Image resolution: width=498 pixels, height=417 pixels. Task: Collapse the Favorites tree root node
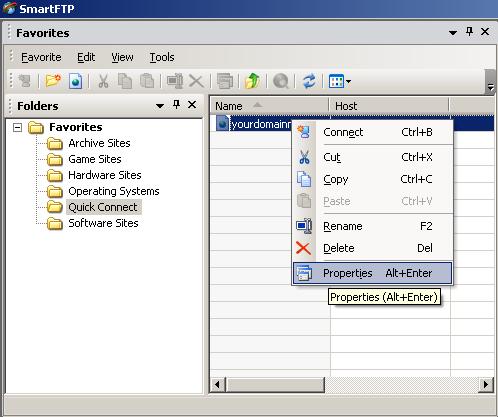tap(17, 127)
